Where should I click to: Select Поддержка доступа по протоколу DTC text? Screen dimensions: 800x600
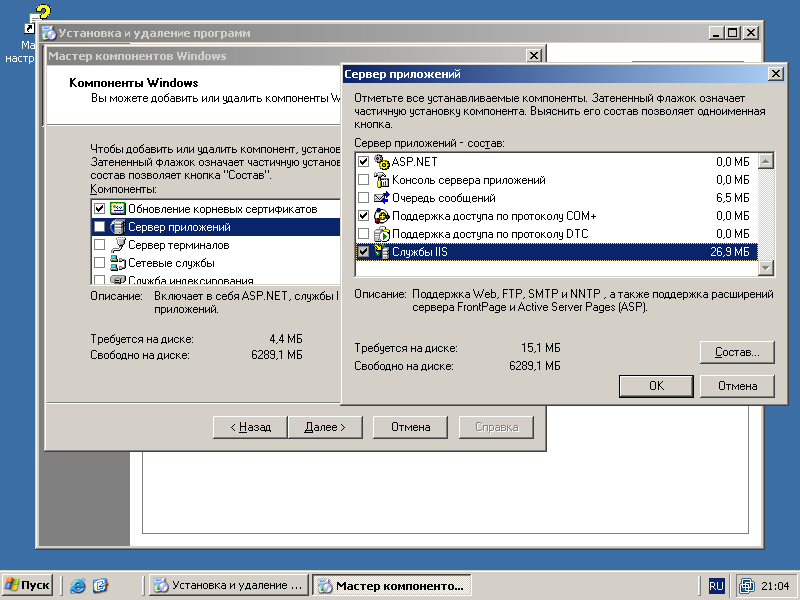490,234
